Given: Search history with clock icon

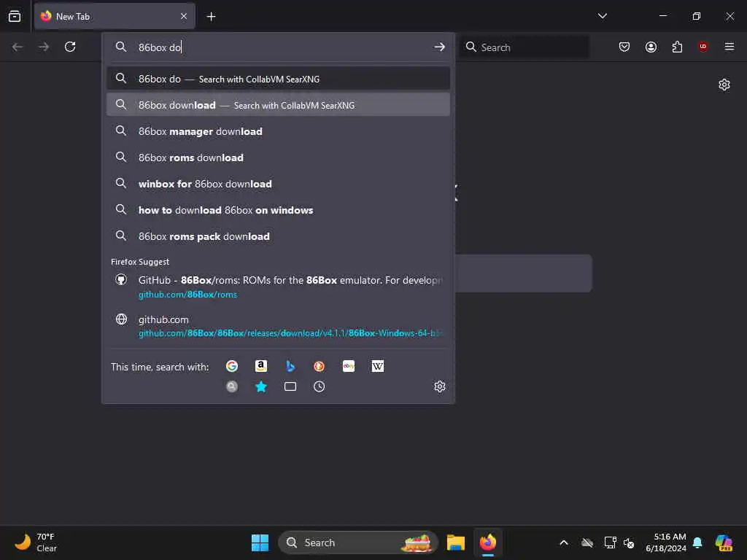Looking at the screenshot, I should coord(320,386).
